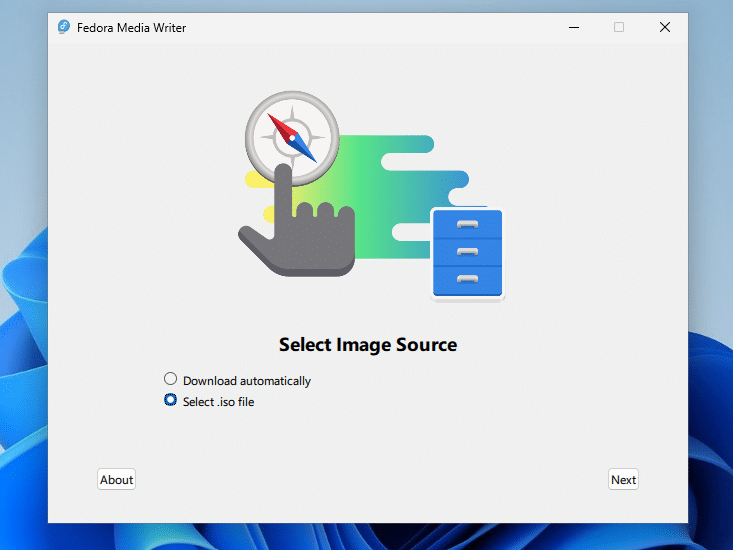Image resolution: width=733 pixels, height=550 pixels.
Task: Click the top drawer of the file cabinet
Action: coord(467,225)
